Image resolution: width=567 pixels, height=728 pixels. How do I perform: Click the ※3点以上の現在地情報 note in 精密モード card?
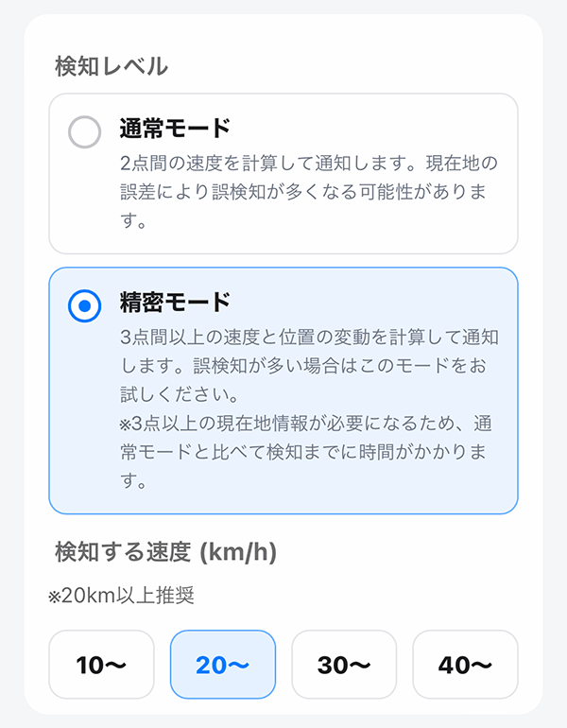[310, 422]
